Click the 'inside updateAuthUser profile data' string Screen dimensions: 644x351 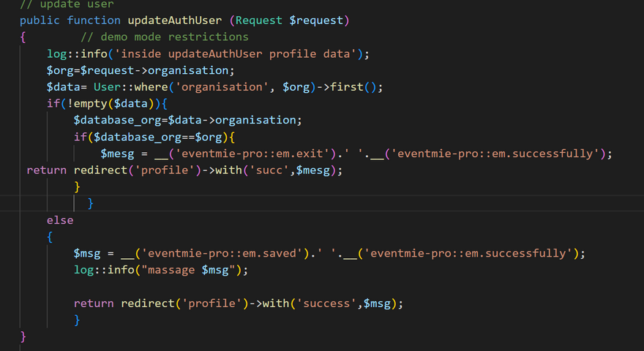click(236, 53)
